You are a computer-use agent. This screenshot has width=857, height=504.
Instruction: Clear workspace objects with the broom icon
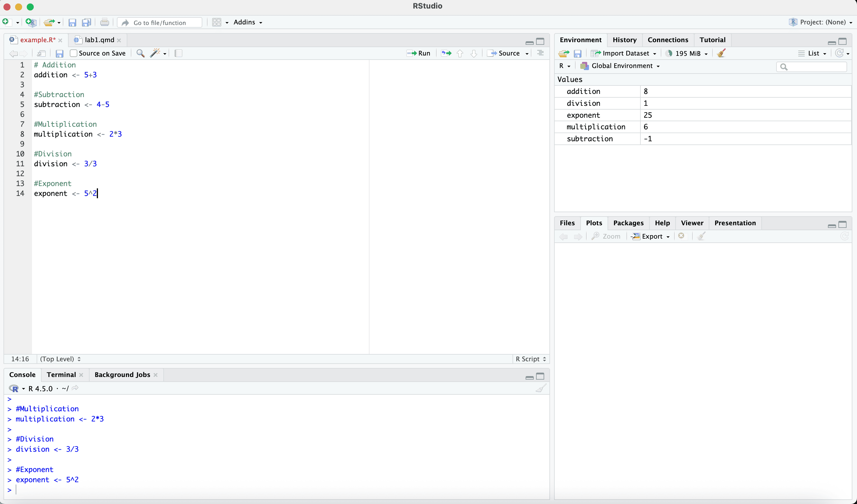pos(721,53)
